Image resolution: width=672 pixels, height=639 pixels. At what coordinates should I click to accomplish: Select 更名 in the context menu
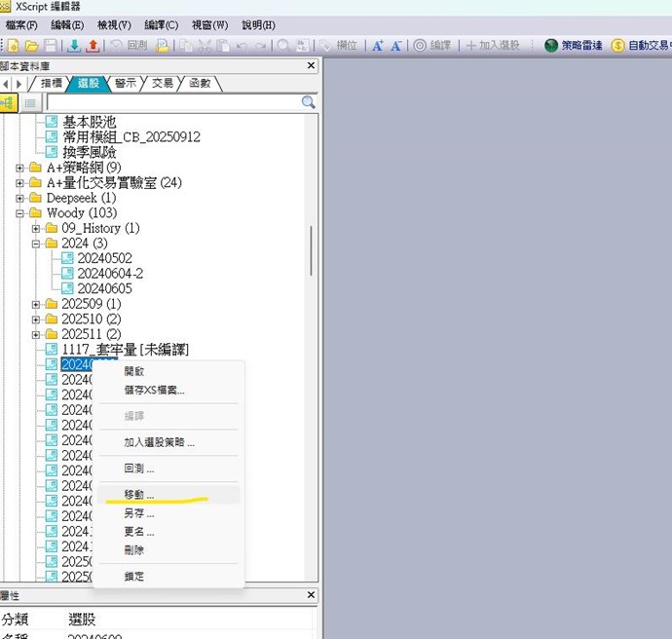(x=138, y=532)
